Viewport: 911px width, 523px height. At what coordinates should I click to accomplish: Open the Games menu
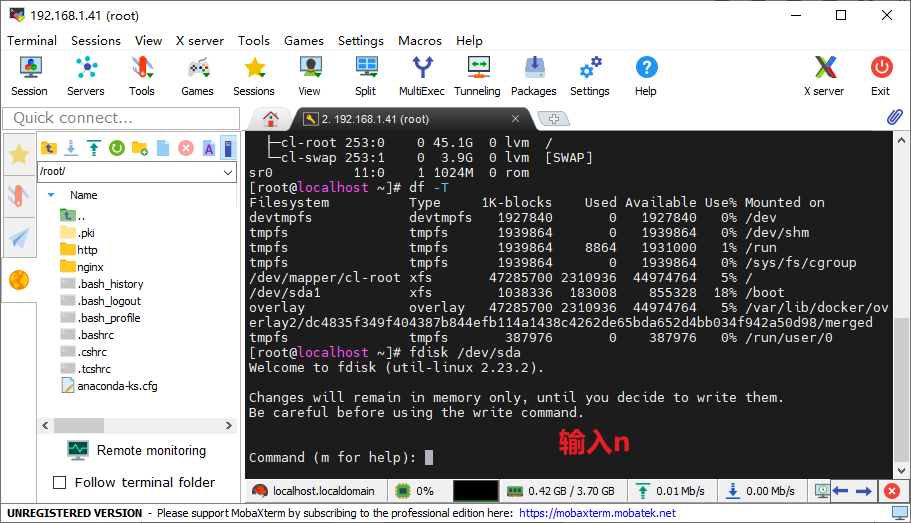303,41
